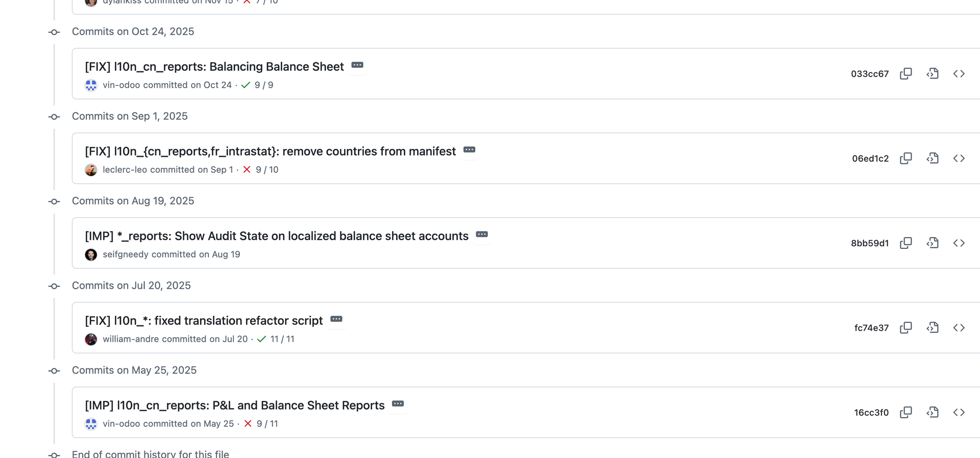Viewport: 980px width, 458px height.
Task: Expand description of remove countries from manifest commit
Action: tap(469, 150)
